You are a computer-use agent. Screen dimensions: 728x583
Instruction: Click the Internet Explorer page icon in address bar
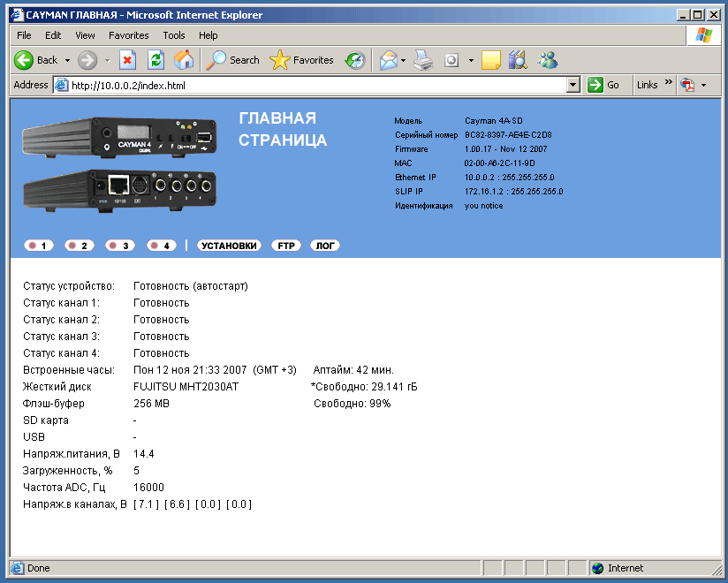pos(61,86)
